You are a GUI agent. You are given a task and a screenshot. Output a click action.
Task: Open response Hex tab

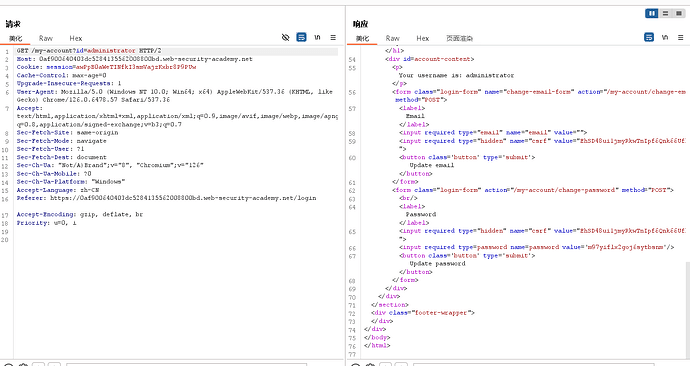(422, 38)
